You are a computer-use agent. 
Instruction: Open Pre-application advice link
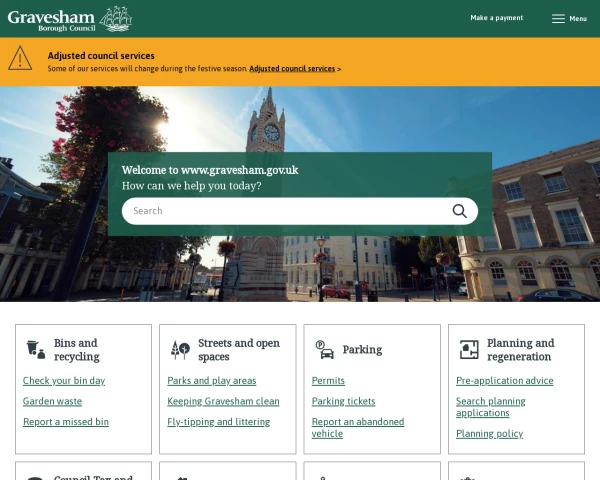point(504,380)
